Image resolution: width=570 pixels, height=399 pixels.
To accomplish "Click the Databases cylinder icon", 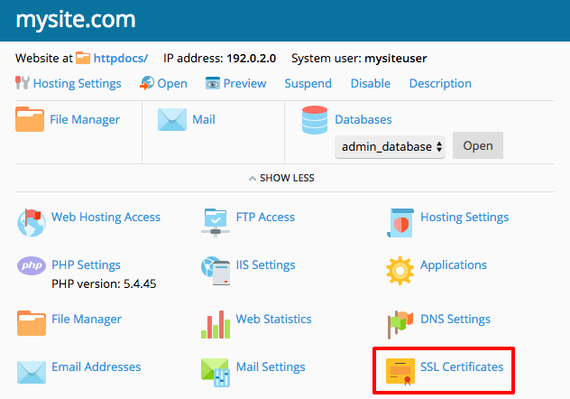I will (x=314, y=120).
